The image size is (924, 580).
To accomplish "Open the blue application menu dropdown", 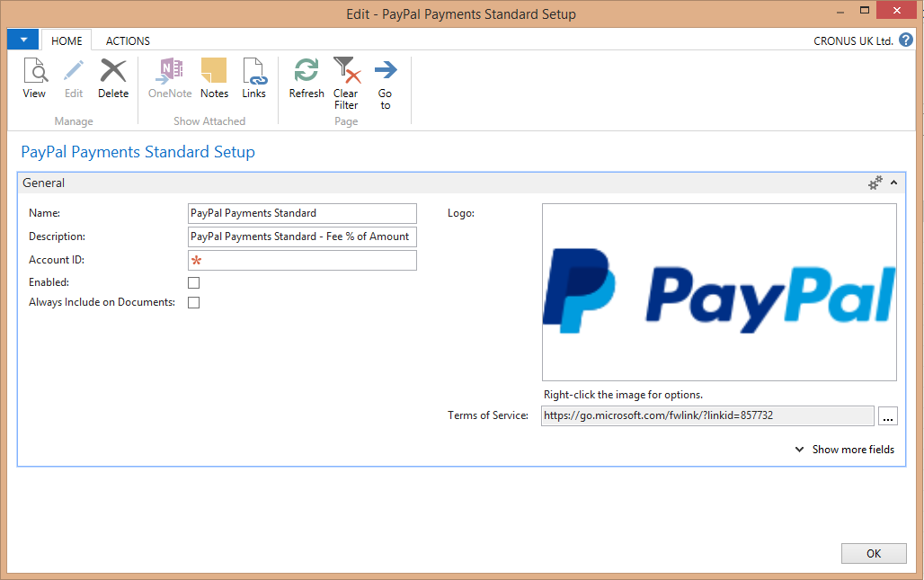I will coord(23,40).
